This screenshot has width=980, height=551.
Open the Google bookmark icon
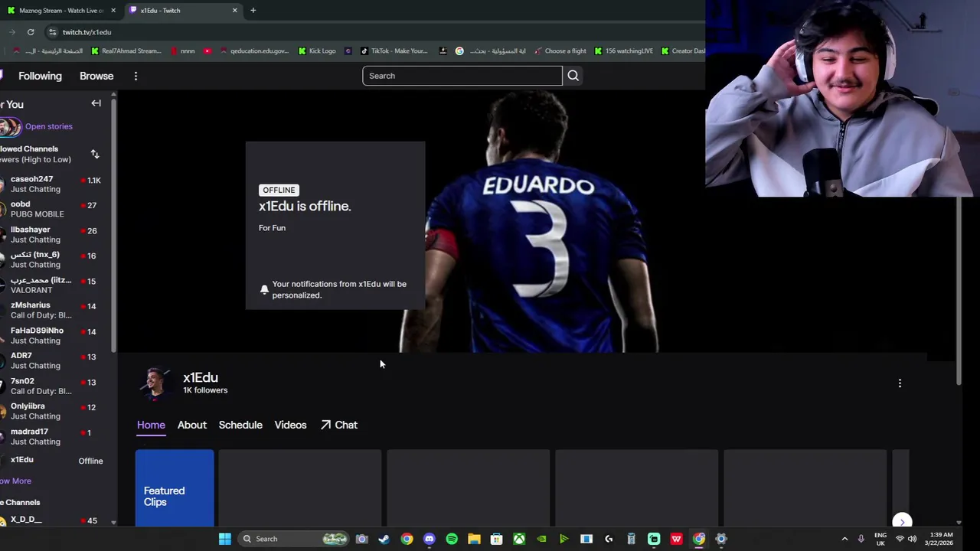click(459, 51)
